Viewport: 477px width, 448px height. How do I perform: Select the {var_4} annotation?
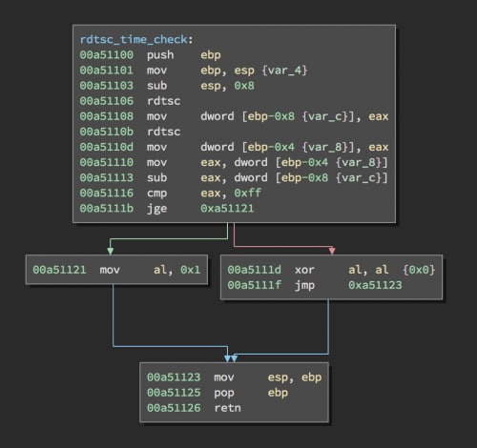point(284,71)
